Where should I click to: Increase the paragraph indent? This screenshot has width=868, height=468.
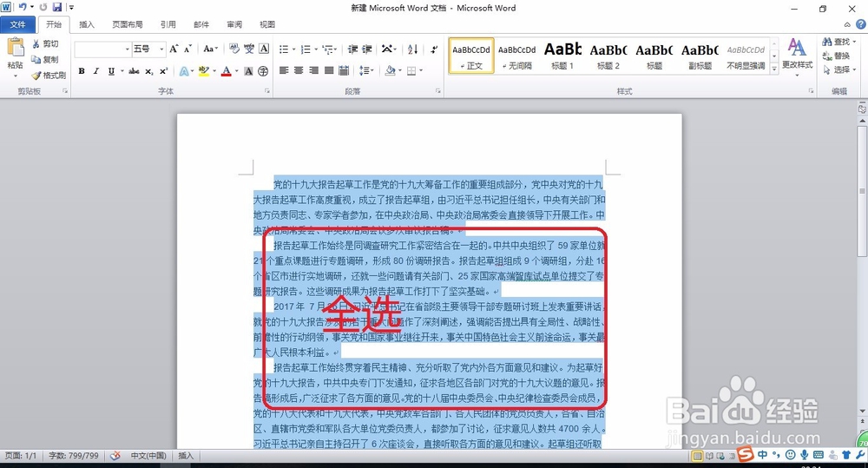pos(366,49)
